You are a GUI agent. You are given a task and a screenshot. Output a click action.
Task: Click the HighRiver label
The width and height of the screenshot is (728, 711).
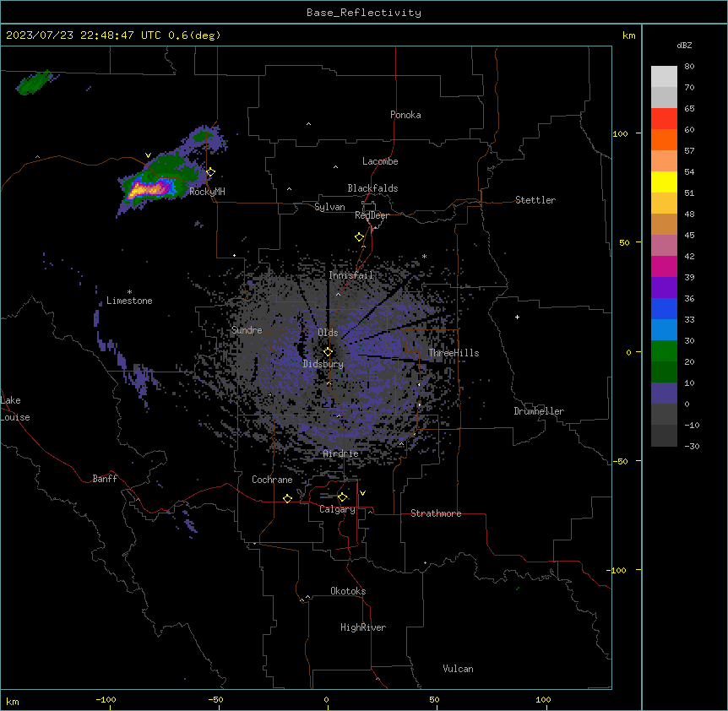pos(363,627)
